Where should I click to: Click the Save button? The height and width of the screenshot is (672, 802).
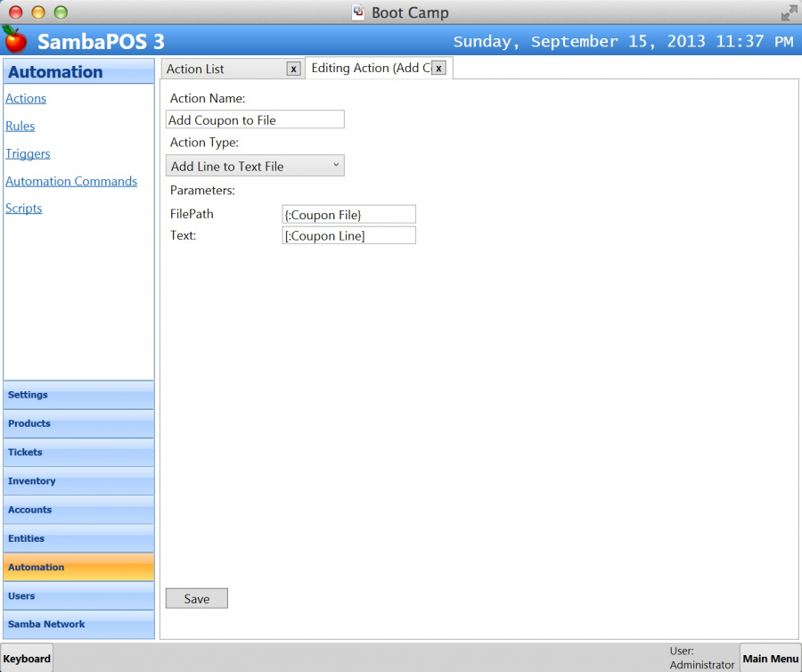[x=197, y=598]
